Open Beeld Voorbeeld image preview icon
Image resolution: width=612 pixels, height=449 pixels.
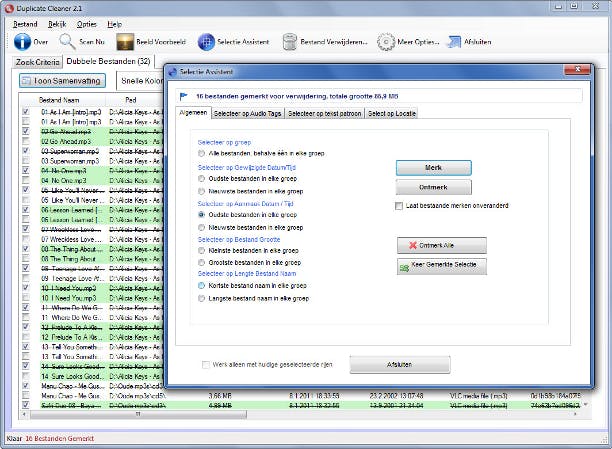pyautogui.click(x=125, y=42)
